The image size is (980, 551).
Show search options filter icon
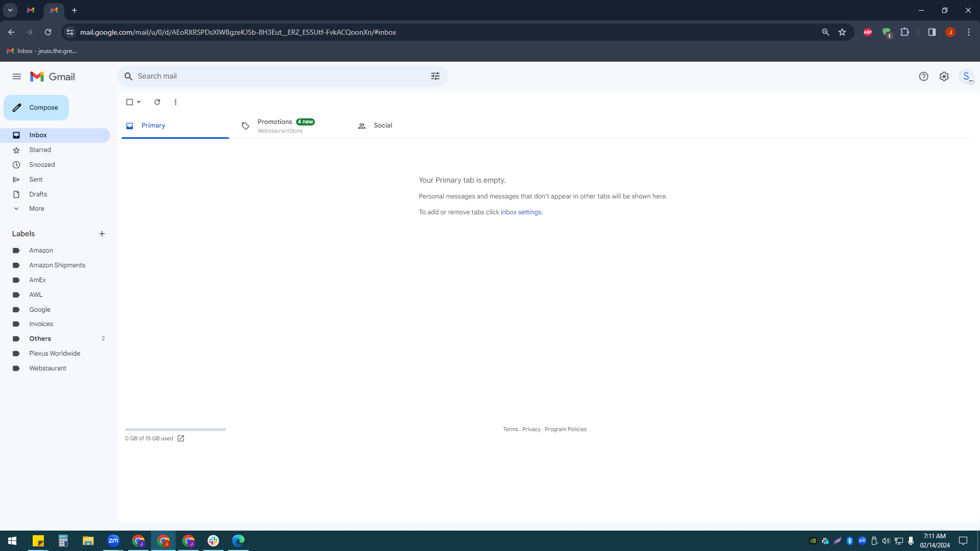pos(435,76)
